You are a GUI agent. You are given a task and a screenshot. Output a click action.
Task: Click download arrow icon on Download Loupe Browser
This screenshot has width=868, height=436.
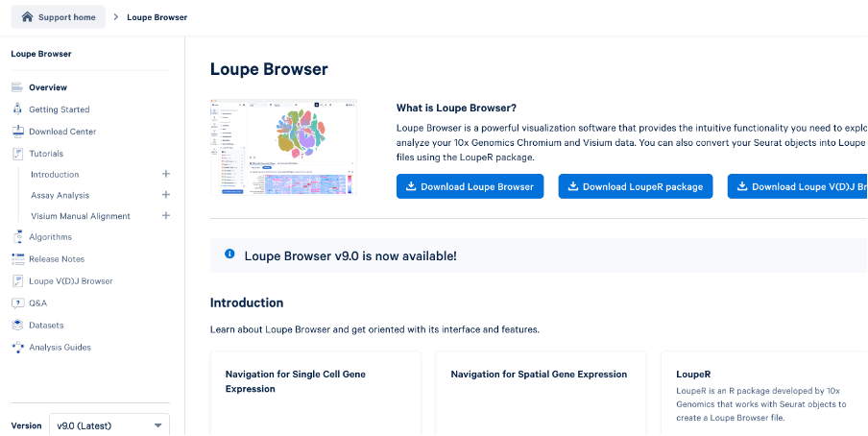click(411, 186)
